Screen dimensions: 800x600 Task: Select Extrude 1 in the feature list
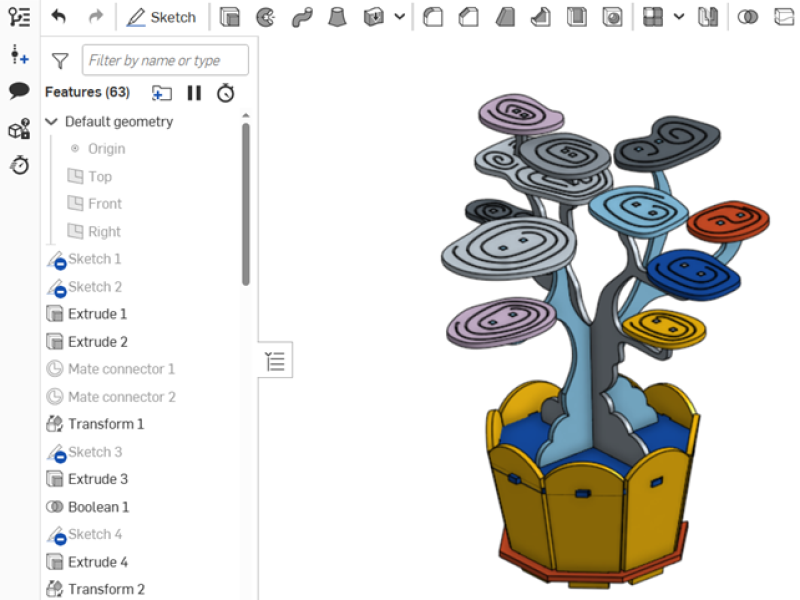[x=97, y=314]
